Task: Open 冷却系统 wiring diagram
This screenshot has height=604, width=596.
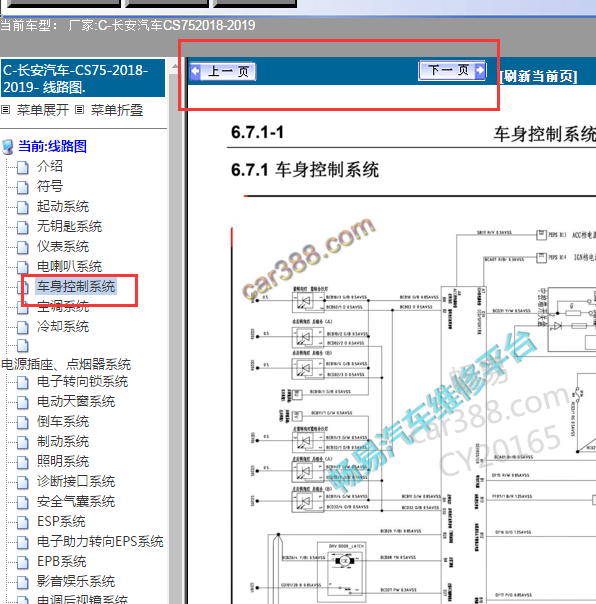Action: pos(63,327)
